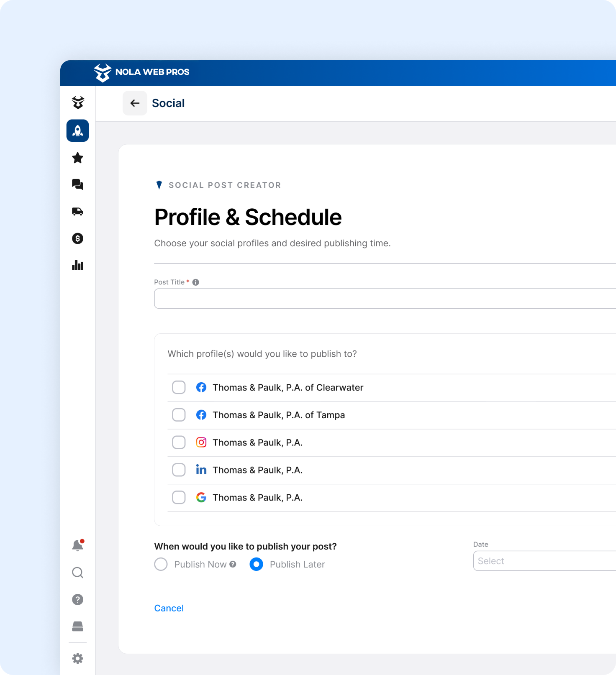Open the help question mark icon in sidebar

[78, 600]
